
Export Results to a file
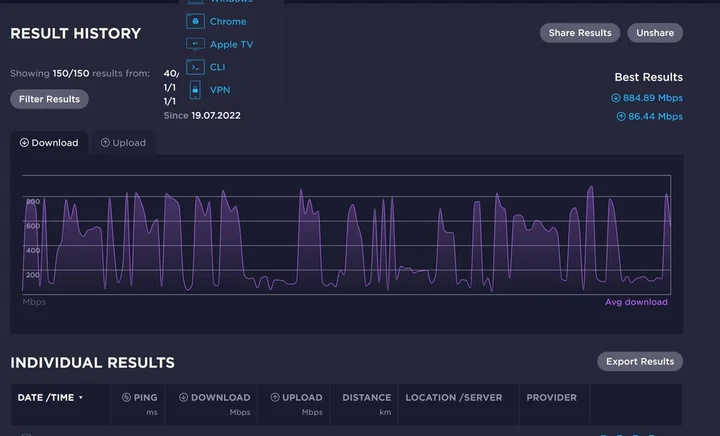pyautogui.click(x=640, y=362)
